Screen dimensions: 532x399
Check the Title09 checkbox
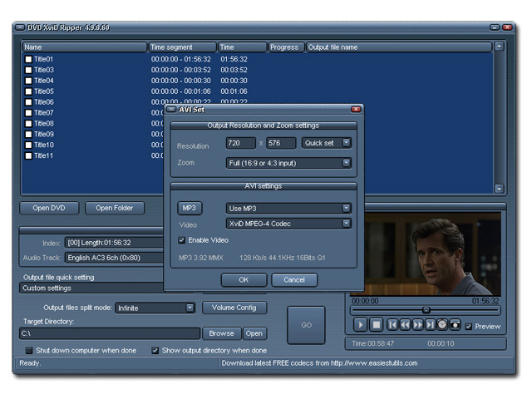28,135
